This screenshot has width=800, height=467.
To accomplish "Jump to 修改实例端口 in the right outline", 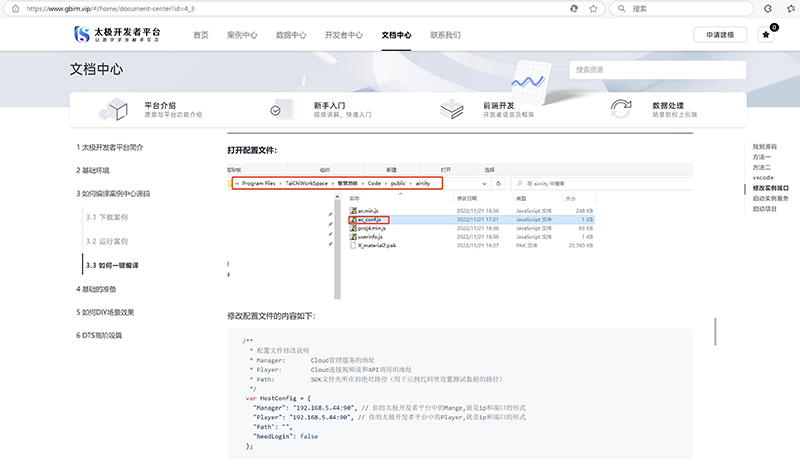I will click(x=770, y=188).
